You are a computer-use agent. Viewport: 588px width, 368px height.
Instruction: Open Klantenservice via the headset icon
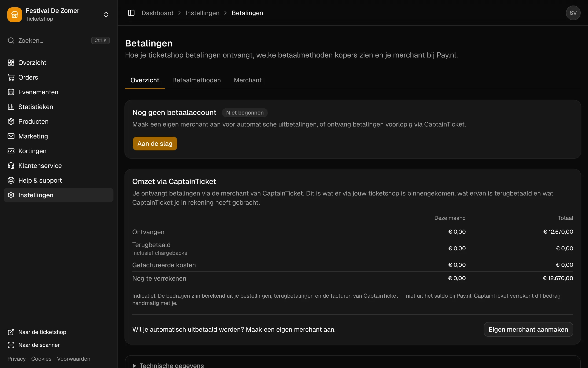pos(11,166)
